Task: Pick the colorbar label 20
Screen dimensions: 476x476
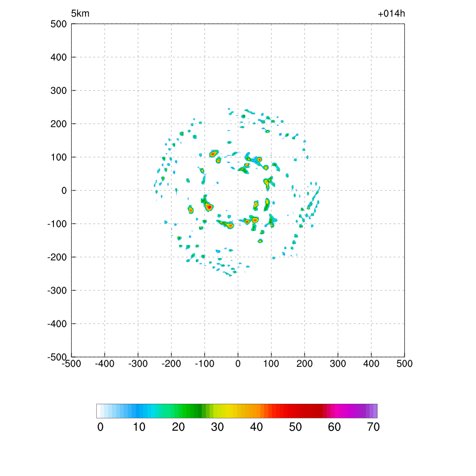Action: click(x=178, y=427)
